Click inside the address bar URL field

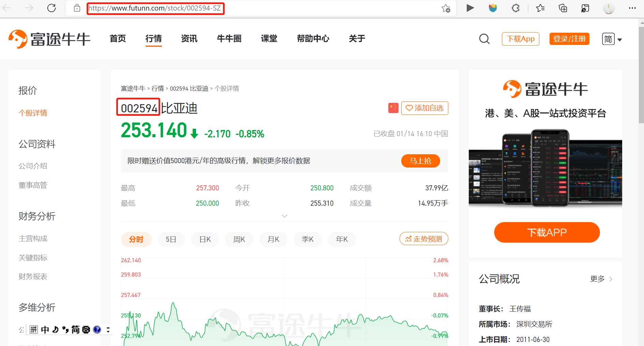click(x=153, y=8)
